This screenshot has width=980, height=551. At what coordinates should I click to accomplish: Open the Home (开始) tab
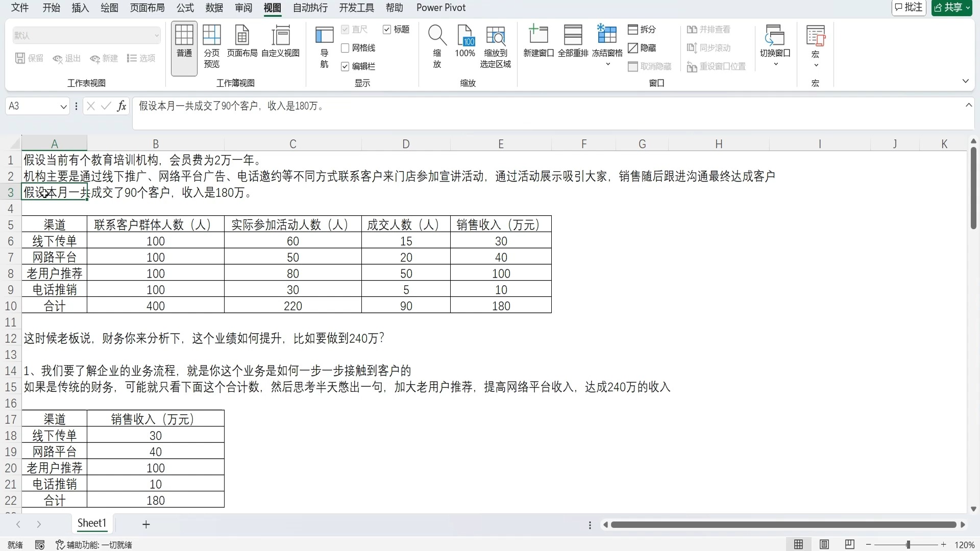(x=51, y=8)
